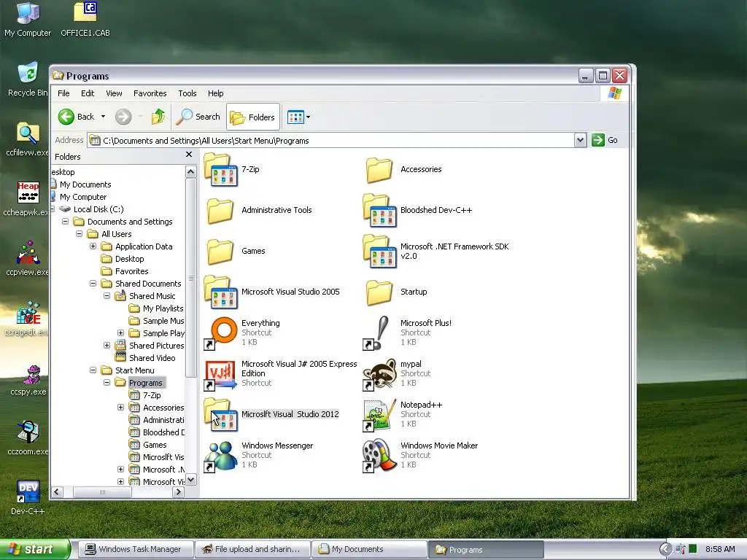Open the View menu
The width and height of the screenshot is (747, 560).
click(x=114, y=93)
